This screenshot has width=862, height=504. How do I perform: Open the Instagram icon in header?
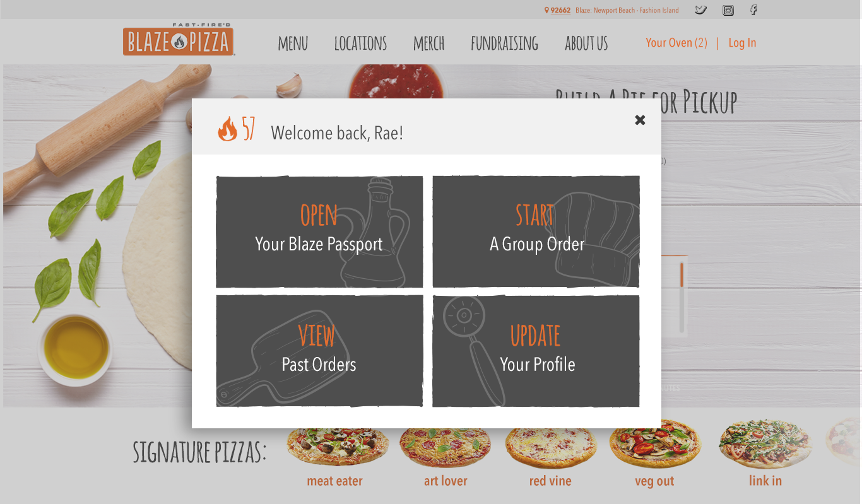pyautogui.click(x=728, y=10)
